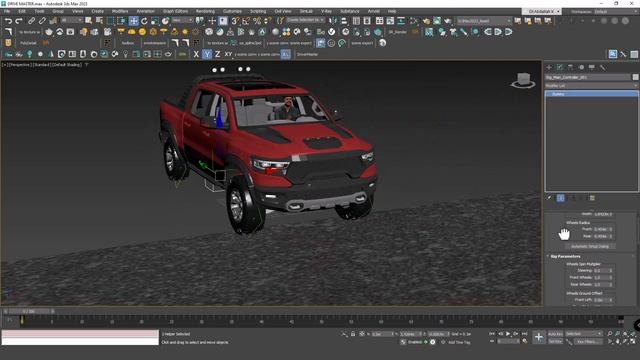Open the selection filter All dropdown

[x=70, y=20]
